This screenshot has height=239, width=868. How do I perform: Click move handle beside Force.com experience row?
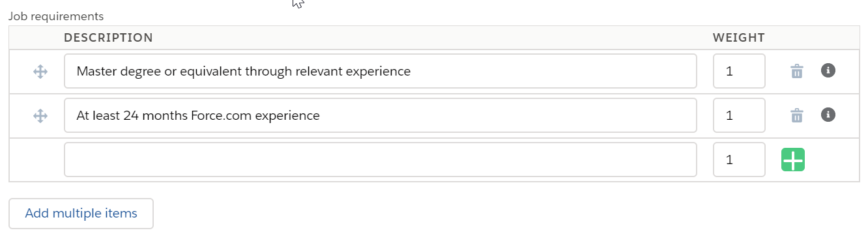tap(40, 116)
